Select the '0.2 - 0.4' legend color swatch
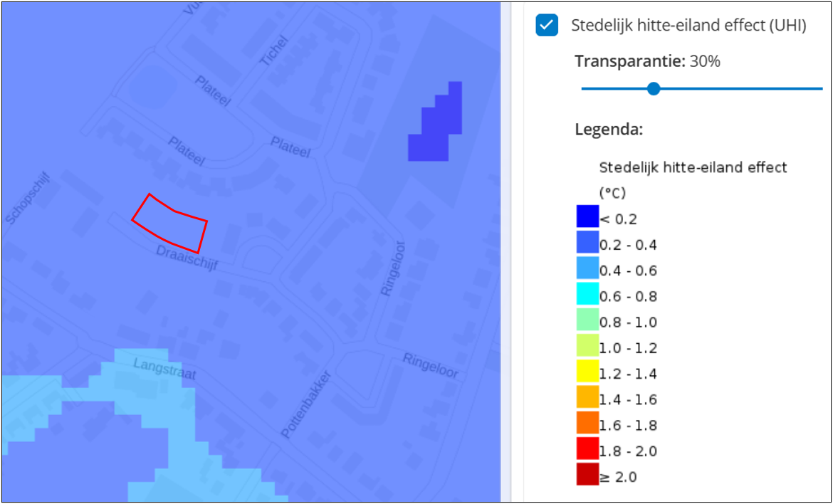Viewport: 833px width, 504px height. point(587,242)
